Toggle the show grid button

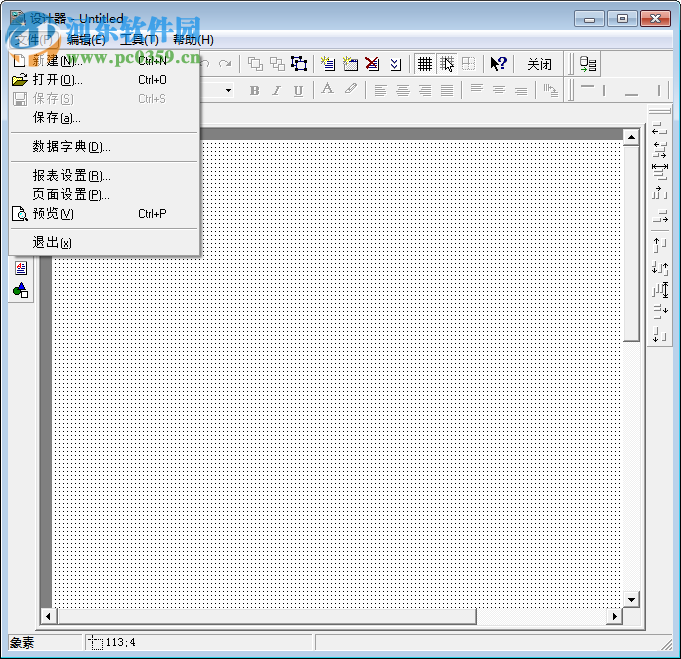click(x=424, y=64)
